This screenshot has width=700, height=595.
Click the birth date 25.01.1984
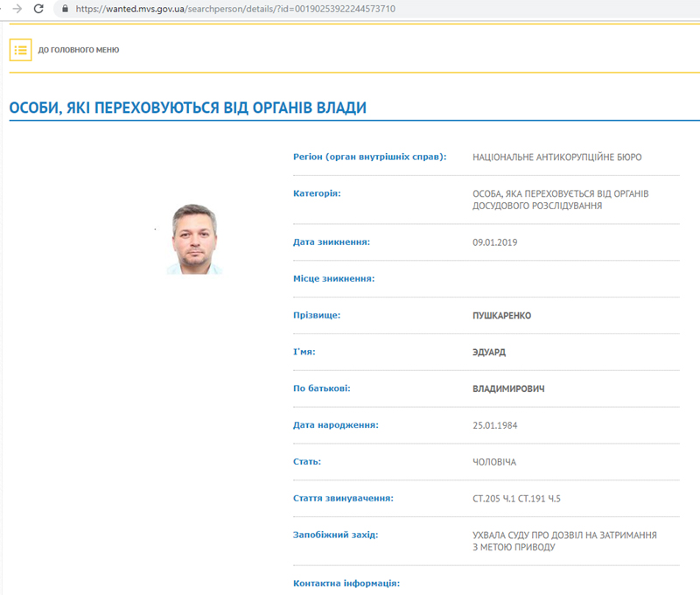click(x=495, y=424)
